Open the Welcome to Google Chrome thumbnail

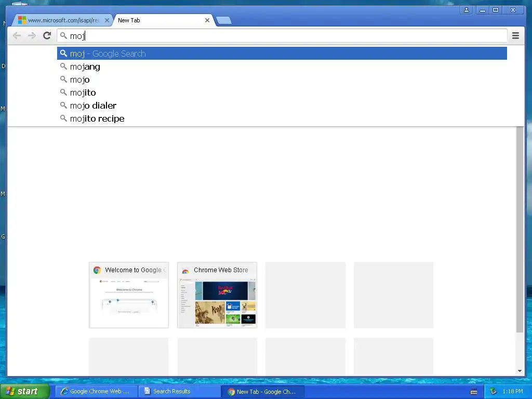tap(129, 295)
